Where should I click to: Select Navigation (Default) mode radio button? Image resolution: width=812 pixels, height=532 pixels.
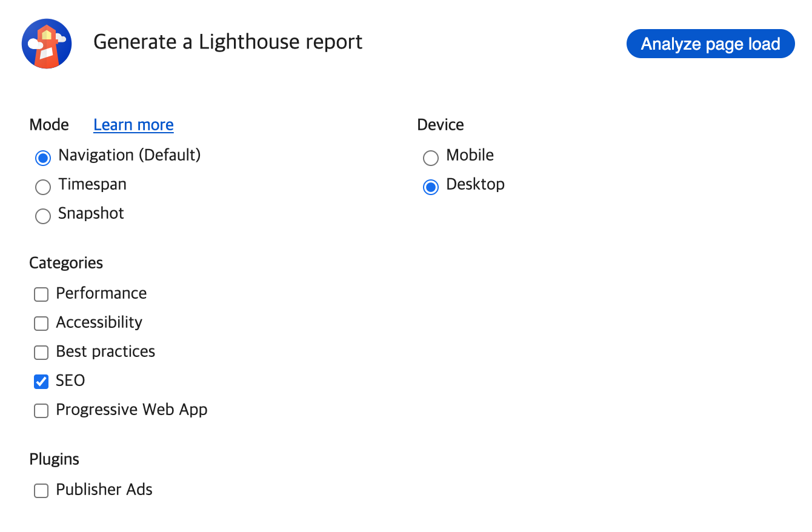point(42,158)
